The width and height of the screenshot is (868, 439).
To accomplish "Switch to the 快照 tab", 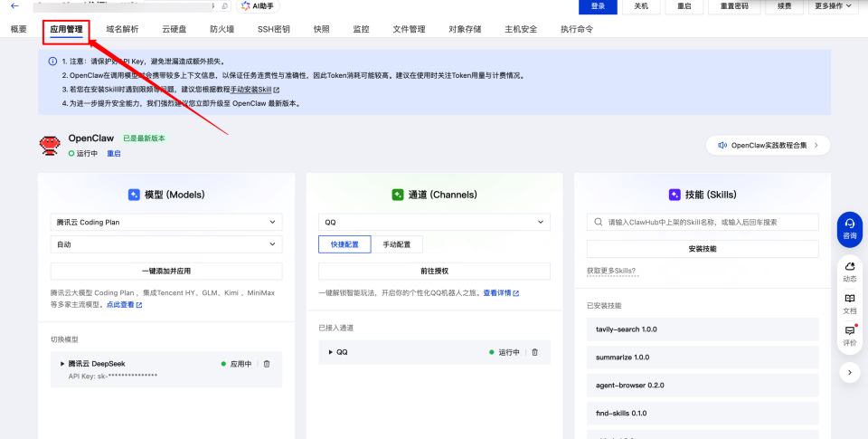I will coord(322,29).
